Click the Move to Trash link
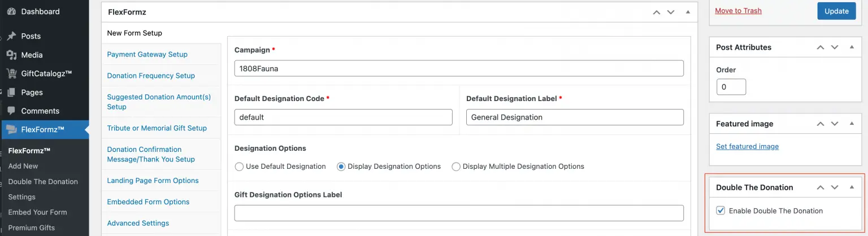The width and height of the screenshot is (868, 236). (x=738, y=11)
